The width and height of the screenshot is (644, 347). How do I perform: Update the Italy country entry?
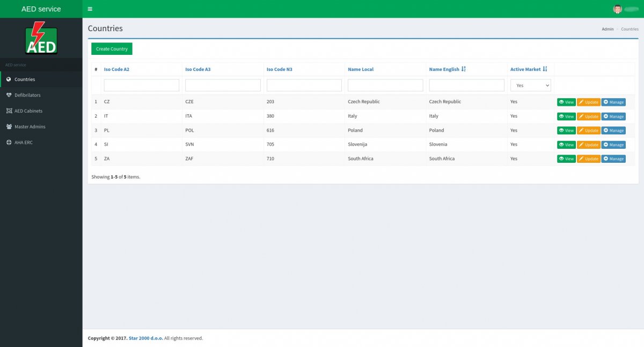pyautogui.click(x=588, y=117)
